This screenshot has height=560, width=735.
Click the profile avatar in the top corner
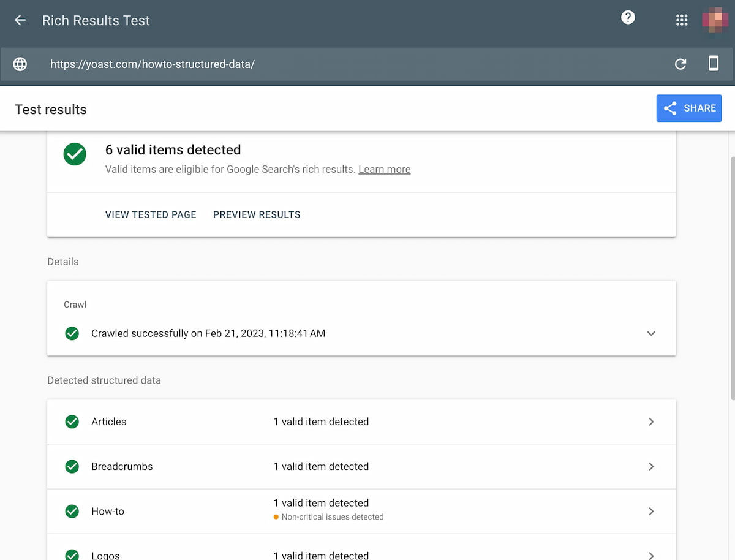714,20
